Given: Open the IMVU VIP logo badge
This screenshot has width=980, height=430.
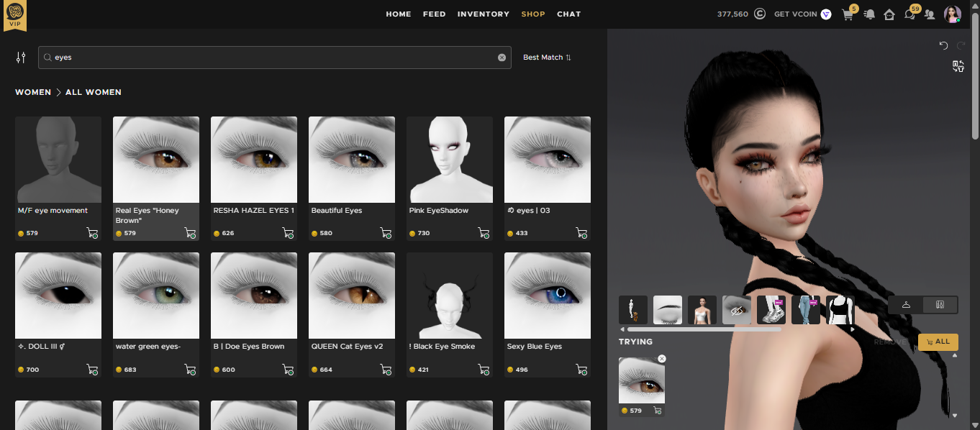Looking at the screenshot, I should pos(15,16).
